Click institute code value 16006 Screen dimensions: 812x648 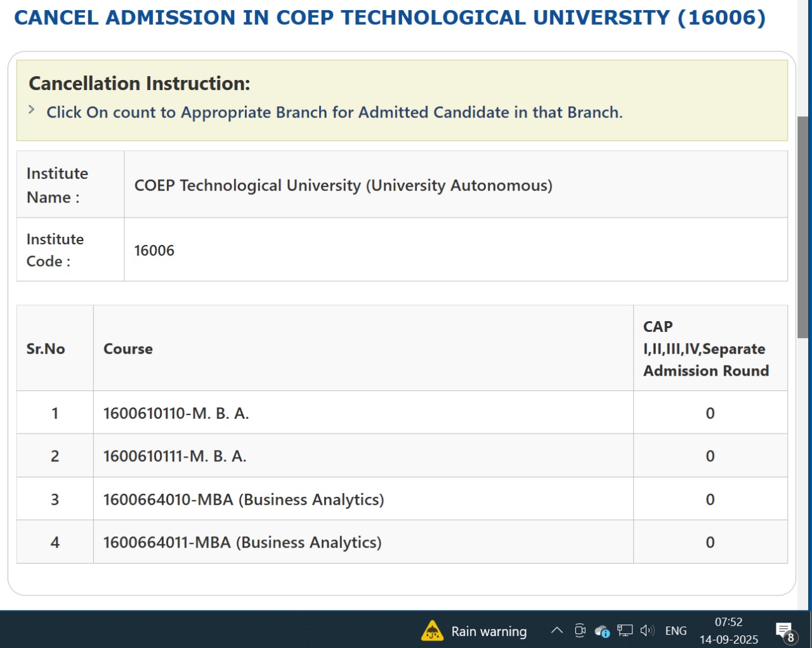[x=154, y=251]
